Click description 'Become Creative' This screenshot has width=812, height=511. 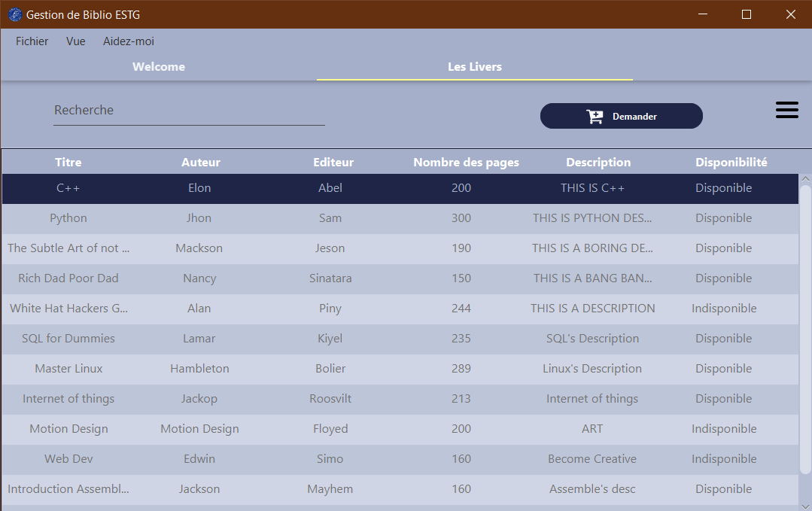click(592, 459)
